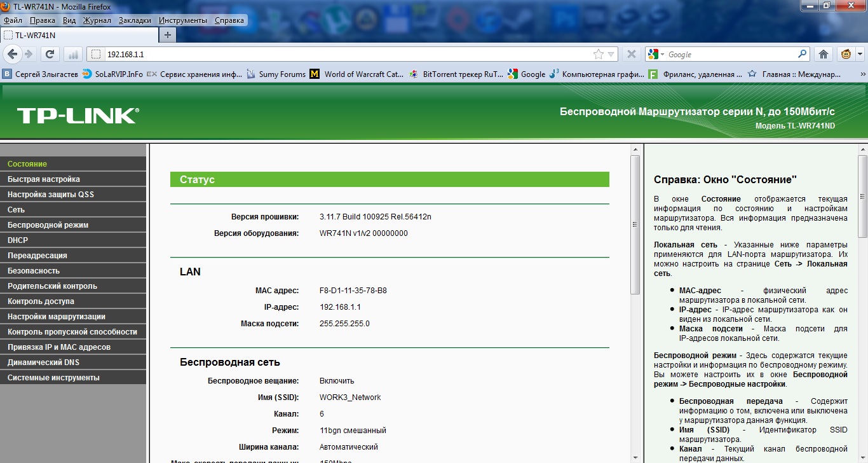The height and width of the screenshot is (463, 868).
Task: Open the Инструменты menu
Action: pos(182,20)
